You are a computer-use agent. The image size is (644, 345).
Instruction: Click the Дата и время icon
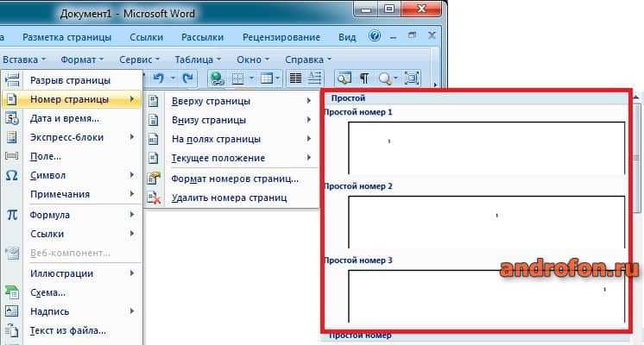click(11, 118)
